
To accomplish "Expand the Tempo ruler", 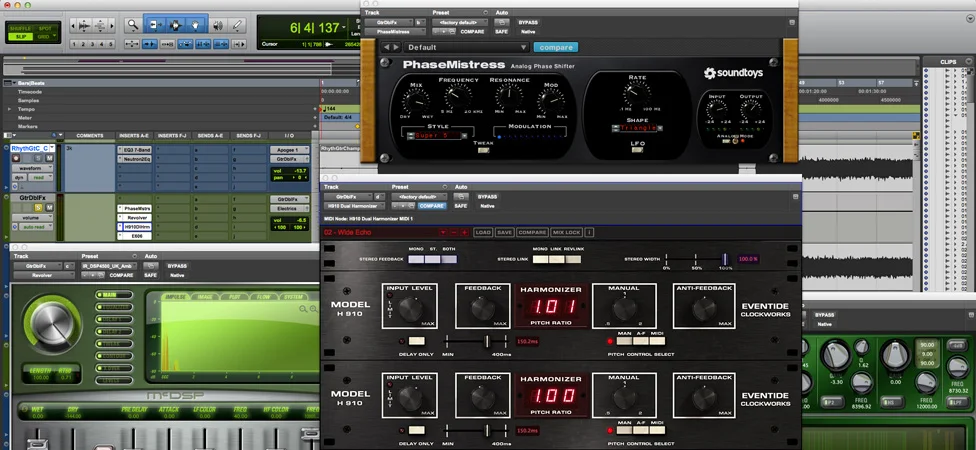I will pos(9,109).
